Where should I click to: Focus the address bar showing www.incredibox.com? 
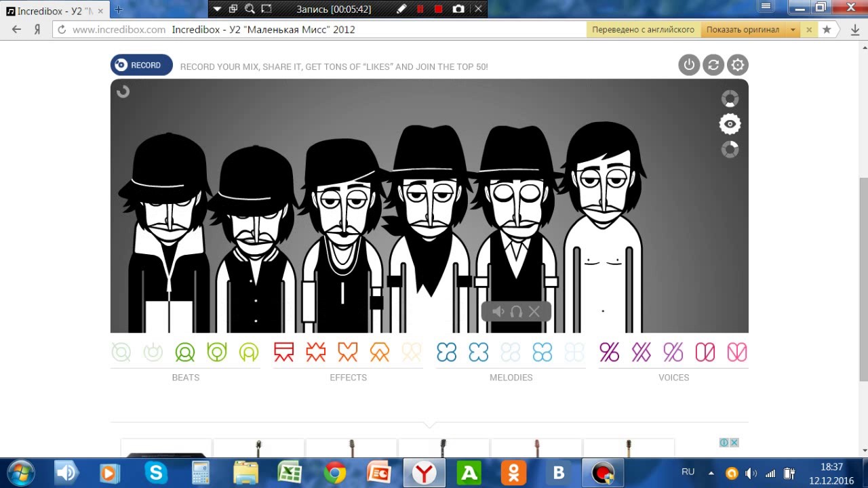[319, 30]
